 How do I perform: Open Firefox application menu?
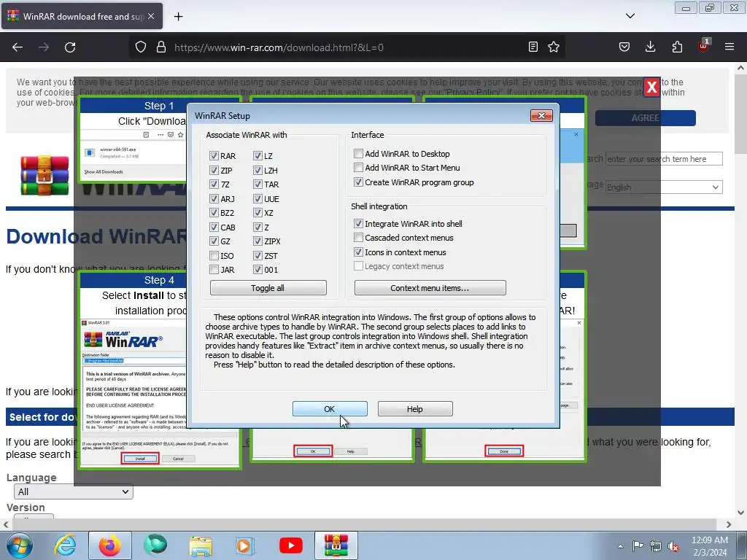729,47
